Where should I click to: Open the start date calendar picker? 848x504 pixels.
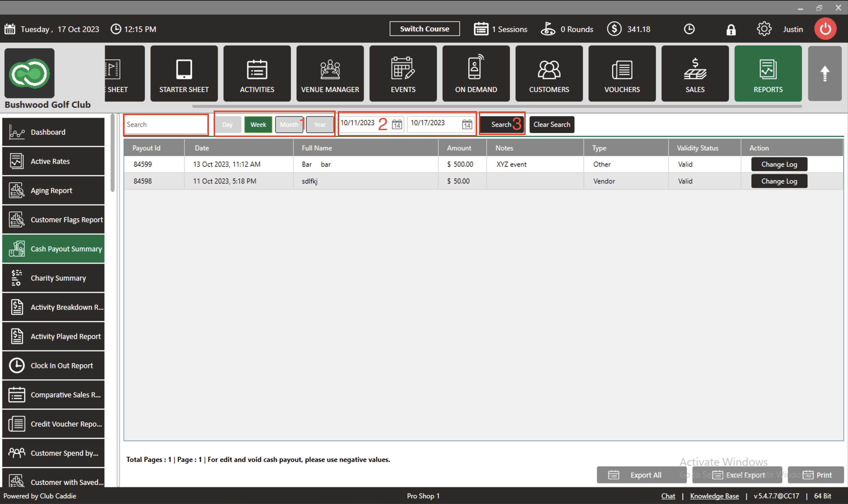pos(396,124)
